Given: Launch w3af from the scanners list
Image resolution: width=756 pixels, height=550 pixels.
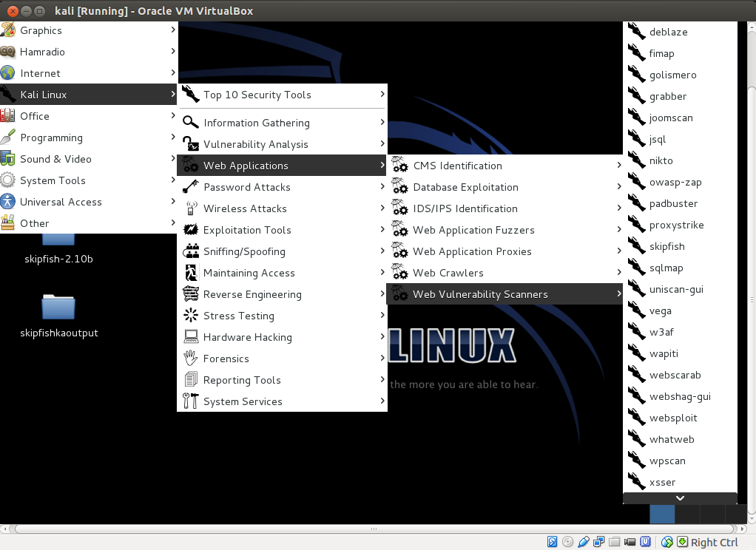Looking at the screenshot, I should [680, 332].
